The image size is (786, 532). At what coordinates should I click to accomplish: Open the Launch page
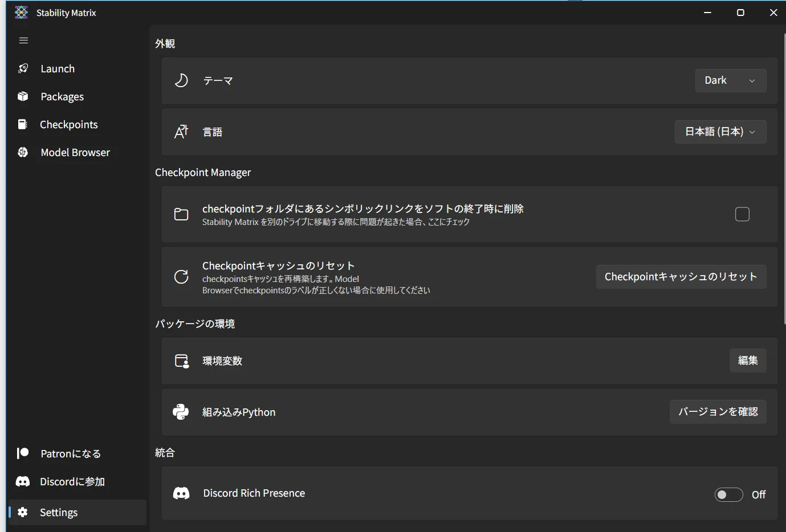(78, 68)
